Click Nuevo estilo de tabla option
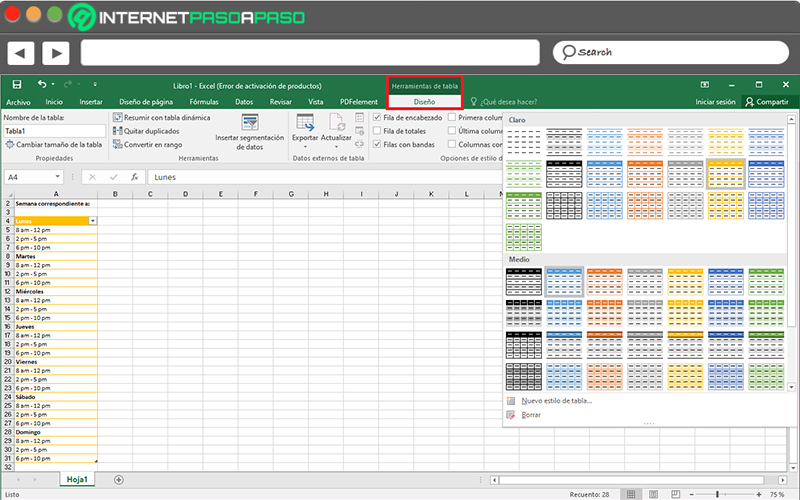 click(x=557, y=401)
